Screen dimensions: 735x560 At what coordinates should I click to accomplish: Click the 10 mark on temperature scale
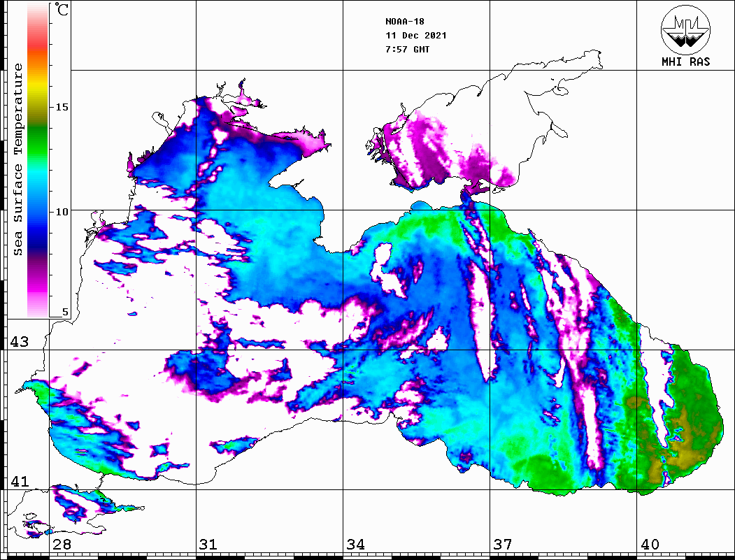tap(62, 212)
